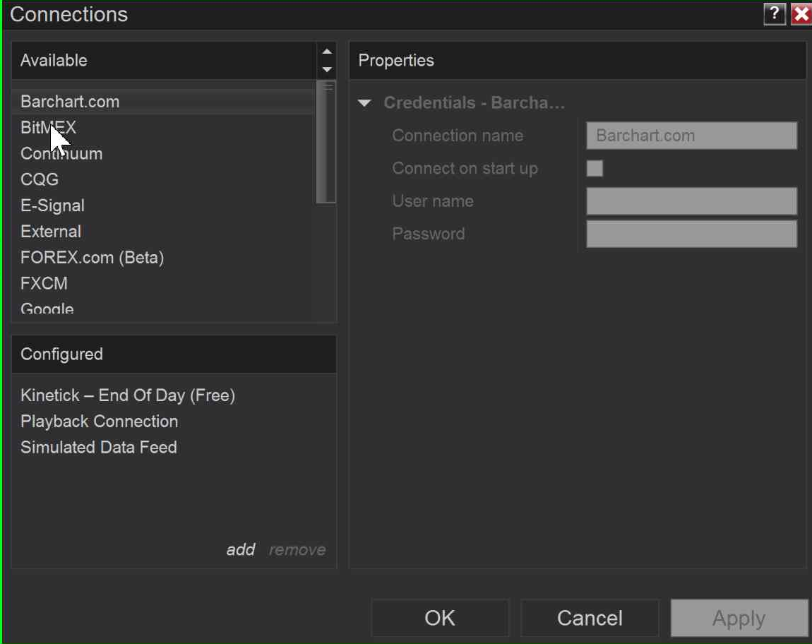Select CQG in Available list
Viewport: 812px width, 644px height.
pyautogui.click(x=163, y=179)
